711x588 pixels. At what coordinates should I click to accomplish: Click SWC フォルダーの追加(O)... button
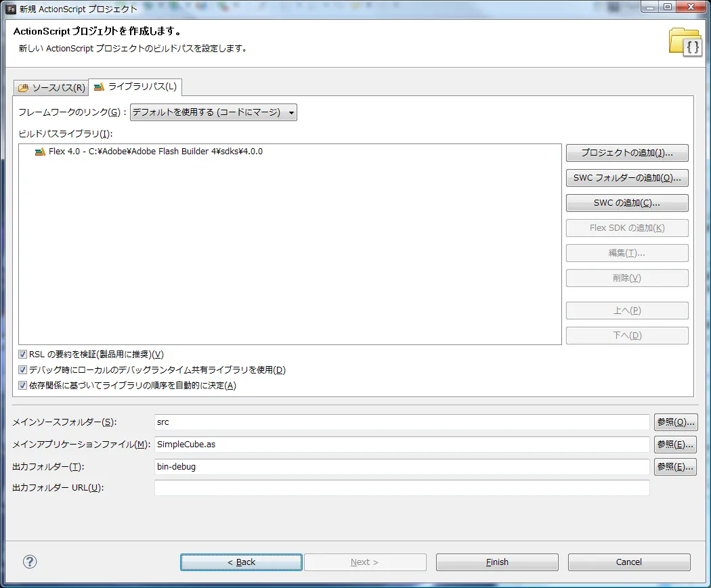627,177
